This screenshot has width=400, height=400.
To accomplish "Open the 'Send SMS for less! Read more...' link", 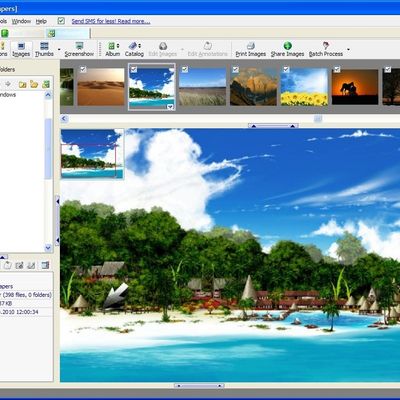I will click(x=111, y=21).
